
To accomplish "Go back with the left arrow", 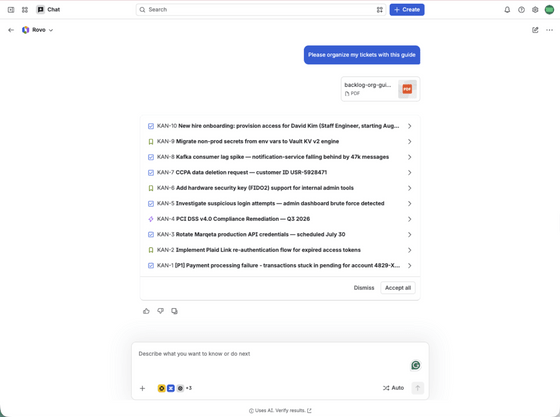I will point(11,30).
